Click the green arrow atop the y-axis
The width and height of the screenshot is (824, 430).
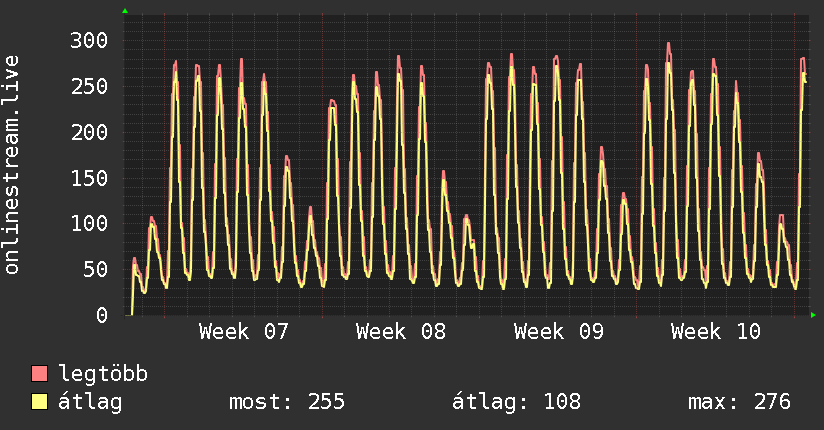(x=125, y=11)
